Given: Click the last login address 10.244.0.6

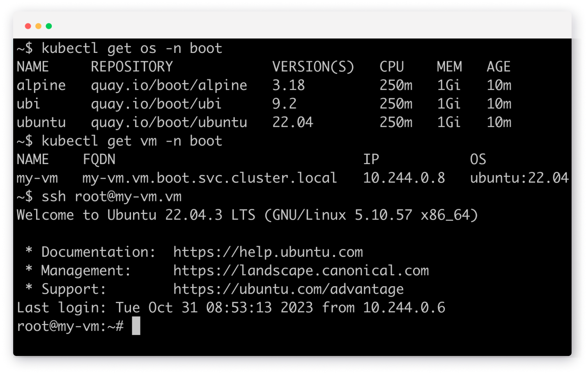Looking at the screenshot, I should coord(404,308).
